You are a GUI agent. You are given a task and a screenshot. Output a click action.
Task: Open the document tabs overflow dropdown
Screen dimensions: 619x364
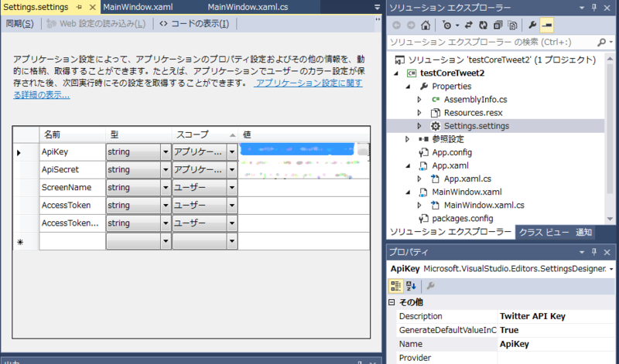point(377,7)
